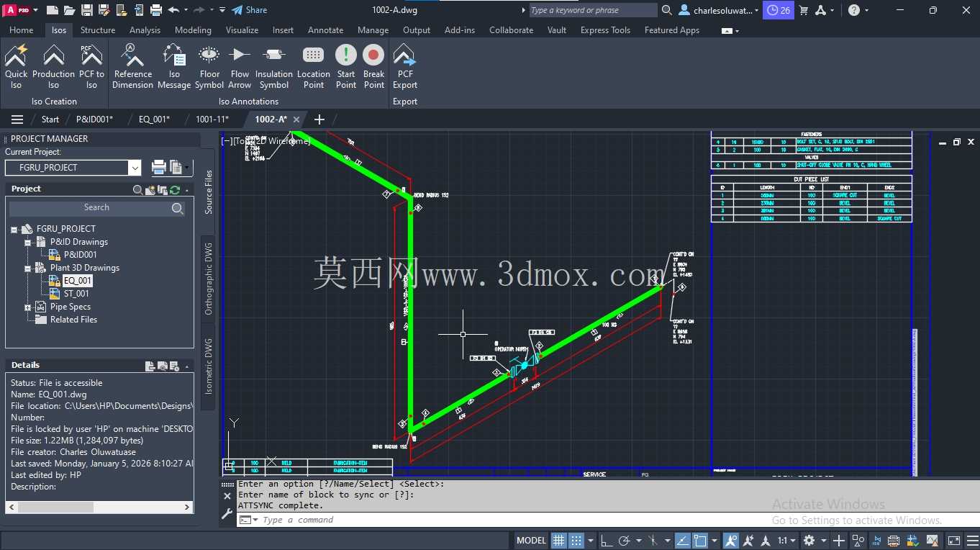Open the file tabs hamburger menu

coord(17,120)
